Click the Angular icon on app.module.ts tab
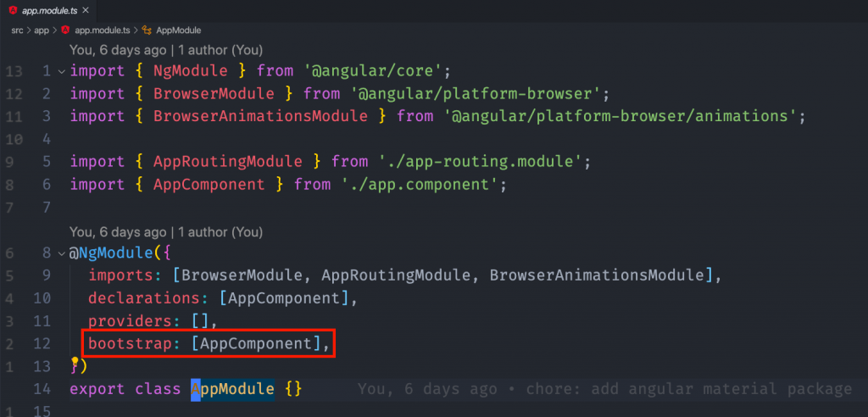Image resolution: width=868 pixels, height=417 pixels. [13, 10]
